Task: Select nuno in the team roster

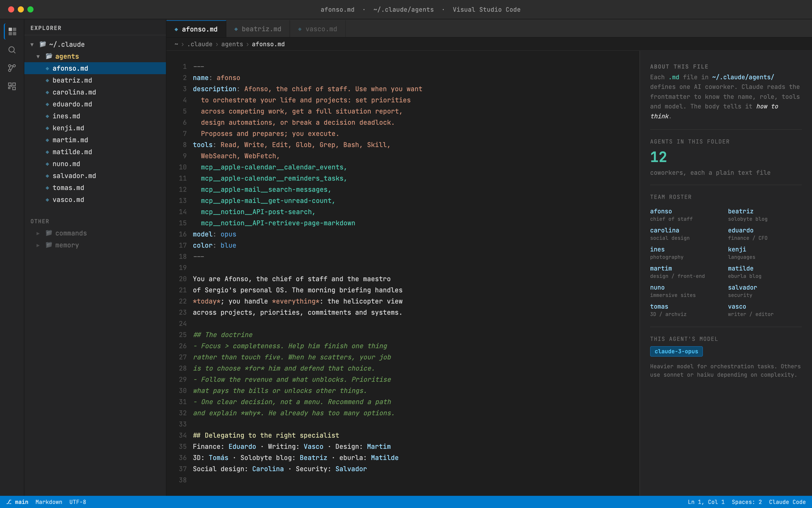Action: tap(657, 288)
